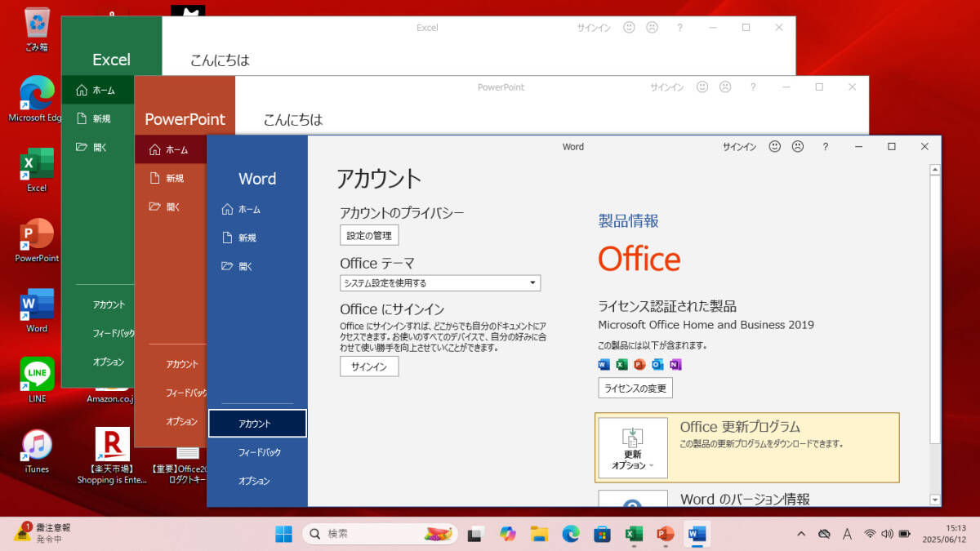980x551 pixels.
Task: Expand the 更新オプション update options button
Action: point(633,448)
